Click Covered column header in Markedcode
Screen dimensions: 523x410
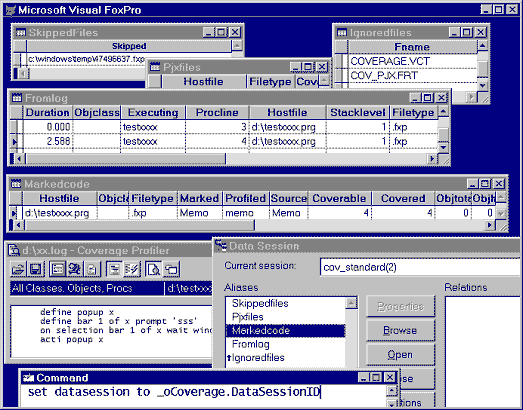click(x=403, y=198)
